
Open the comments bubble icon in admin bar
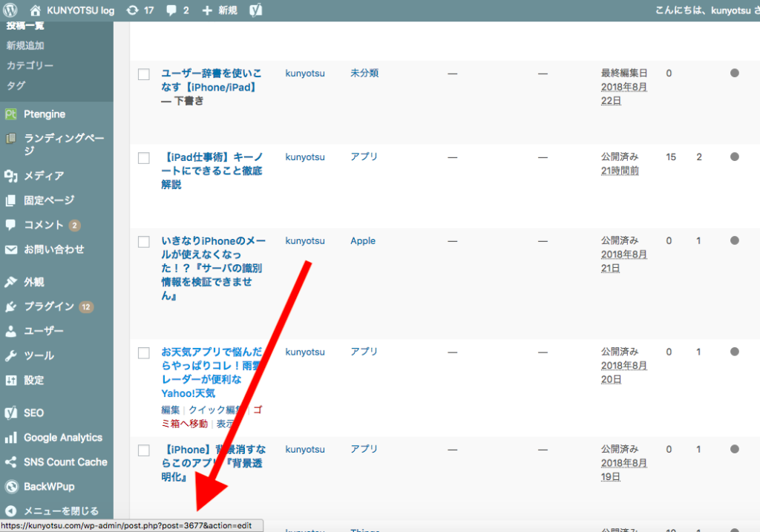[171, 10]
